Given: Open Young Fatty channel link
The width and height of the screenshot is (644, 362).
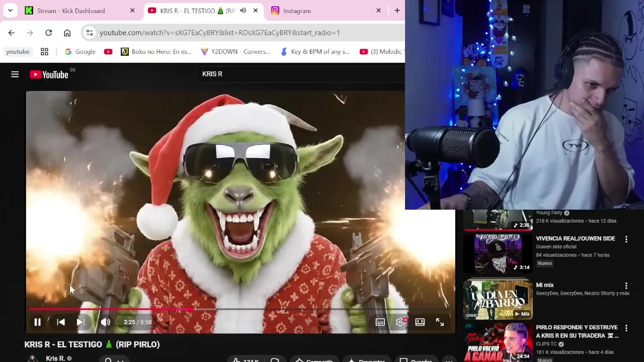Looking at the screenshot, I should 549,213.
